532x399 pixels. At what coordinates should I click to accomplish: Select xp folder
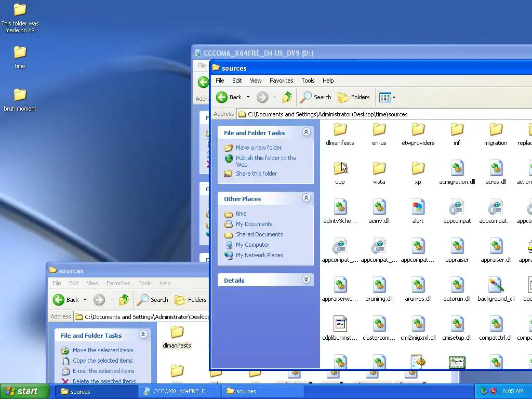coord(418,174)
